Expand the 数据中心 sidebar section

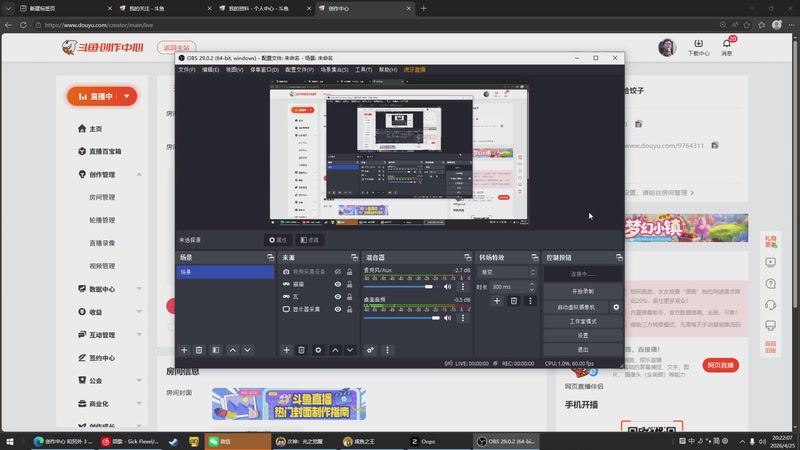pos(139,289)
